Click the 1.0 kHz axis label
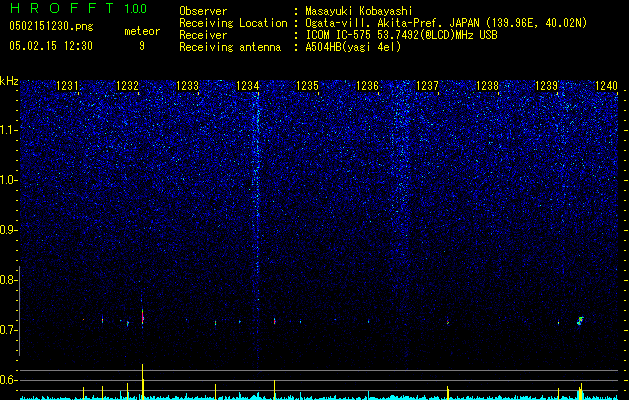 pos(8,180)
